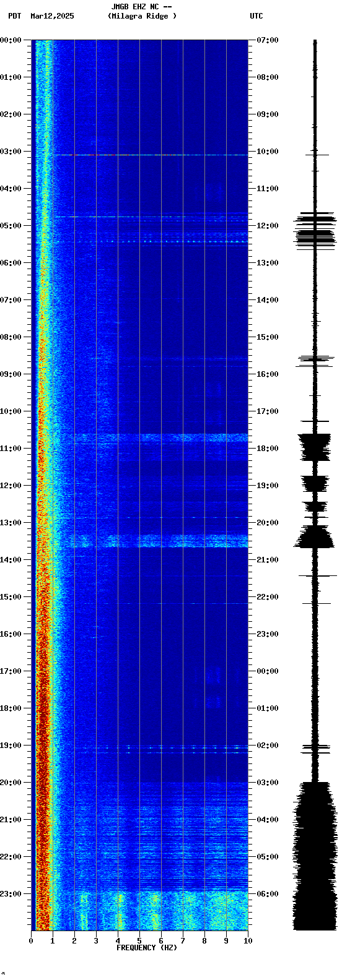342x980 pixels.
Task: Click the large waveform burst near 20:30 UTC
Action: (314, 536)
